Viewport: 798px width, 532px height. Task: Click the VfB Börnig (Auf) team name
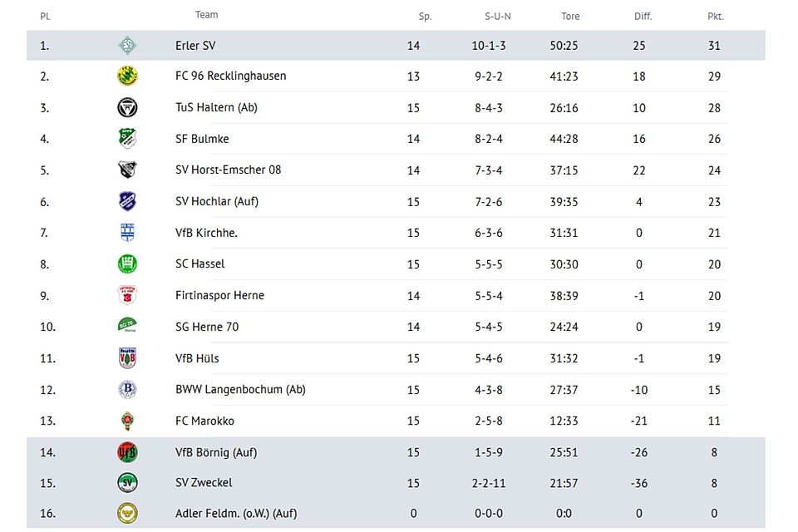[216, 452]
